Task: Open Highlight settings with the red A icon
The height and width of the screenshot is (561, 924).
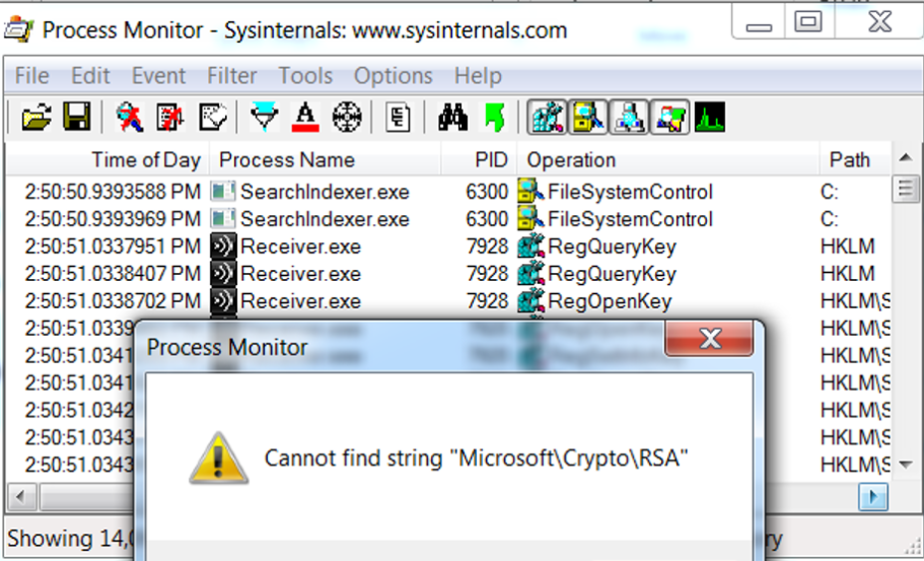Action: click(x=306, y=117)
